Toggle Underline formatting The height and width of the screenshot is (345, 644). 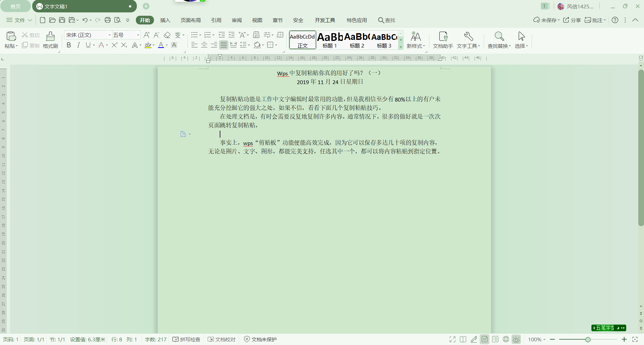click(88, 45)
